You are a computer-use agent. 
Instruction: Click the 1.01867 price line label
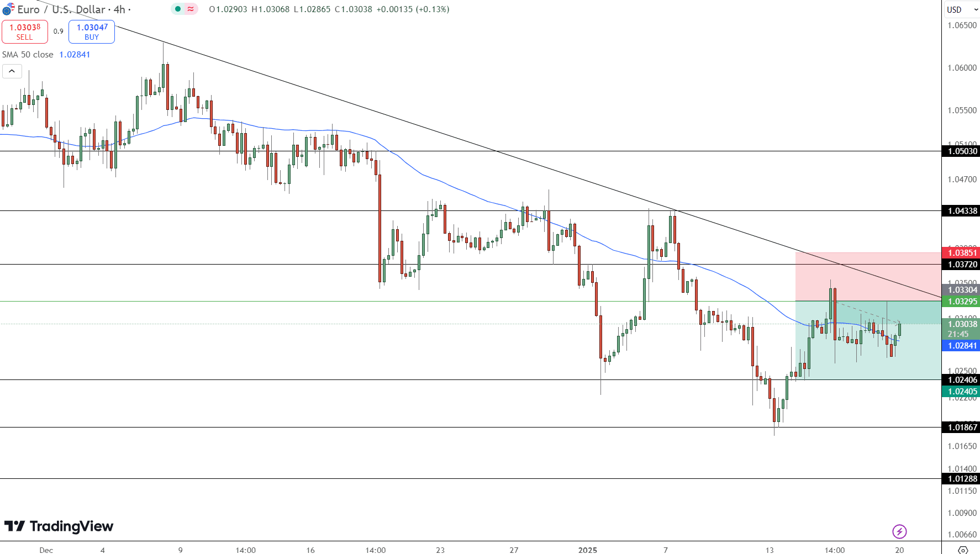962,428
